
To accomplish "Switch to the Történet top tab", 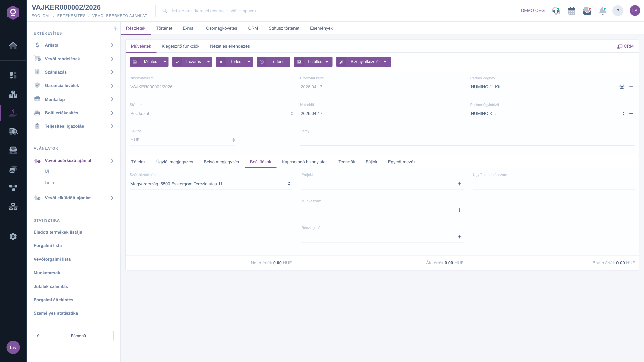I will (x=164, y=28).
